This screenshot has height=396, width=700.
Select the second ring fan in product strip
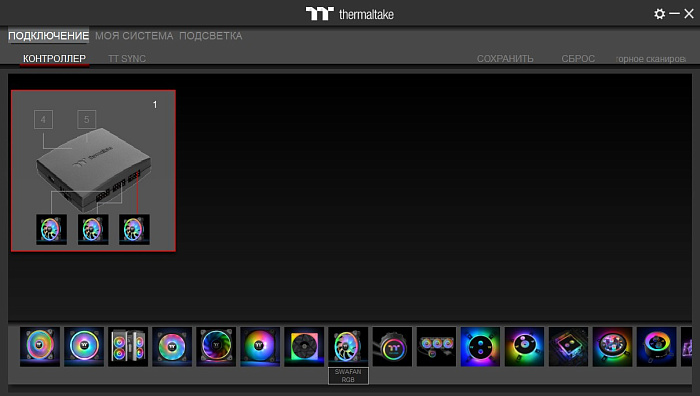pos(84,346)
